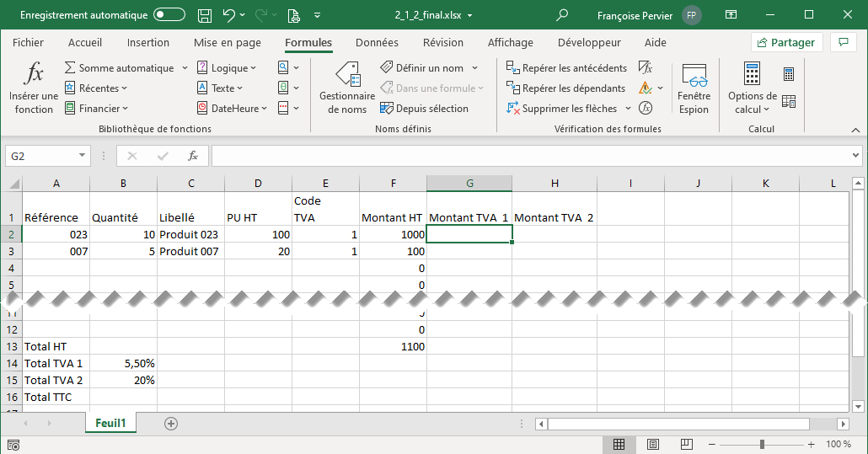Switch to page layout view in status bar
This screenshot has width=868, height=454.
(x=649, y=444)
